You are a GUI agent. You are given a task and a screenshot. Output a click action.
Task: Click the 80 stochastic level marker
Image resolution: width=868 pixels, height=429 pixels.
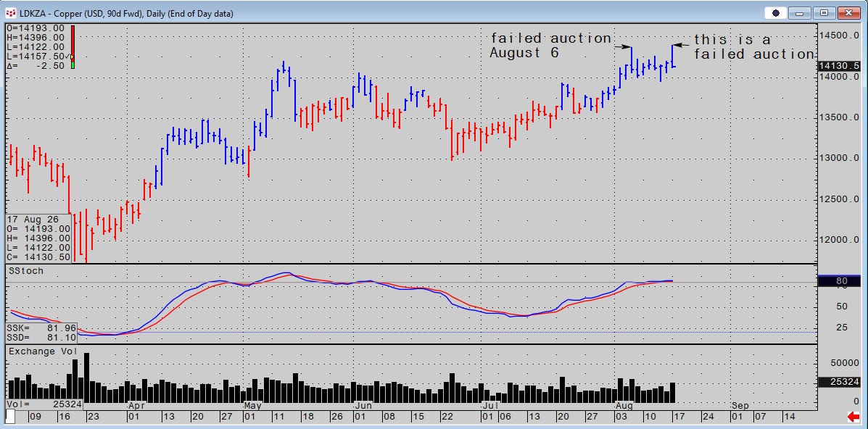coord(840,281)
